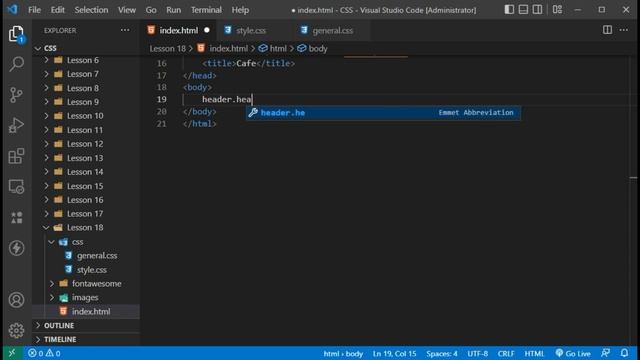
Task: Click Go Live server button
Action: tap(573, 353)
